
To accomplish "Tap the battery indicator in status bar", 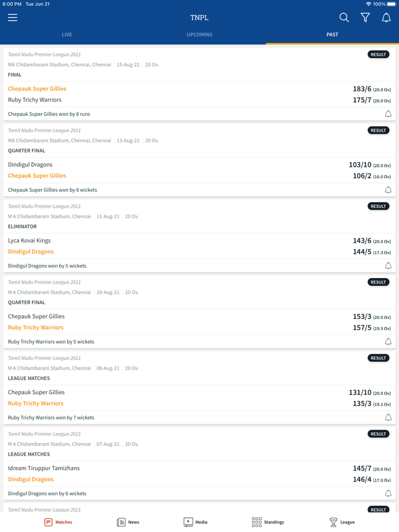I will (390, 4).
